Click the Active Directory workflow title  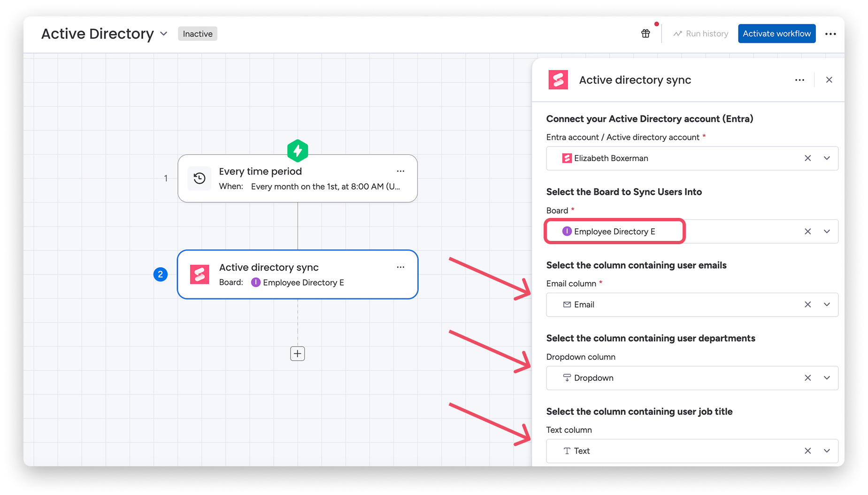tap(98, 34)
